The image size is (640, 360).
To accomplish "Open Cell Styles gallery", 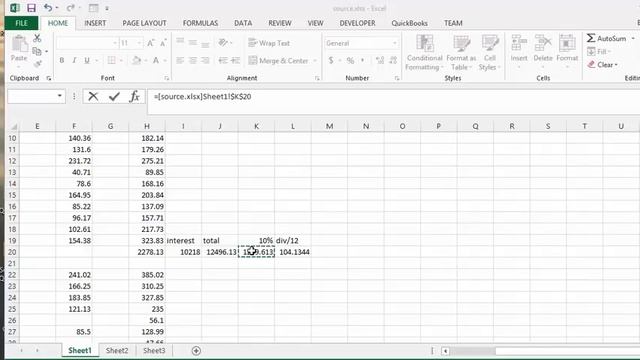I will coord(489,52).
